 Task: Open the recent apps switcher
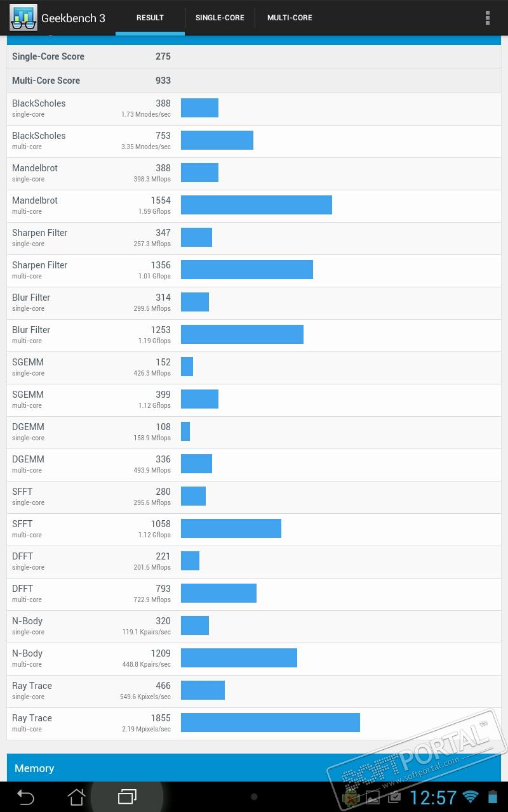click(x=127, y=797)
